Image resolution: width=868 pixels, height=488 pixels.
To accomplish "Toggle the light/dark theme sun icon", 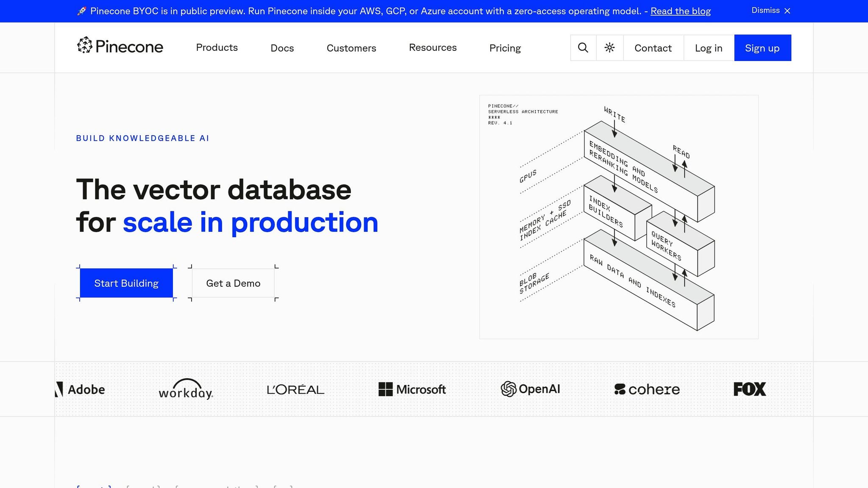I will (609, 48).
